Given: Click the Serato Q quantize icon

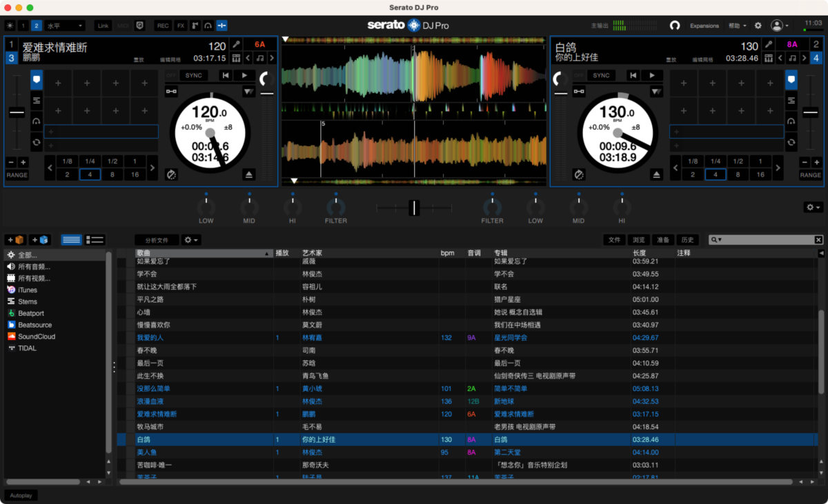Looking at the screenshot, I should point(140,26).
